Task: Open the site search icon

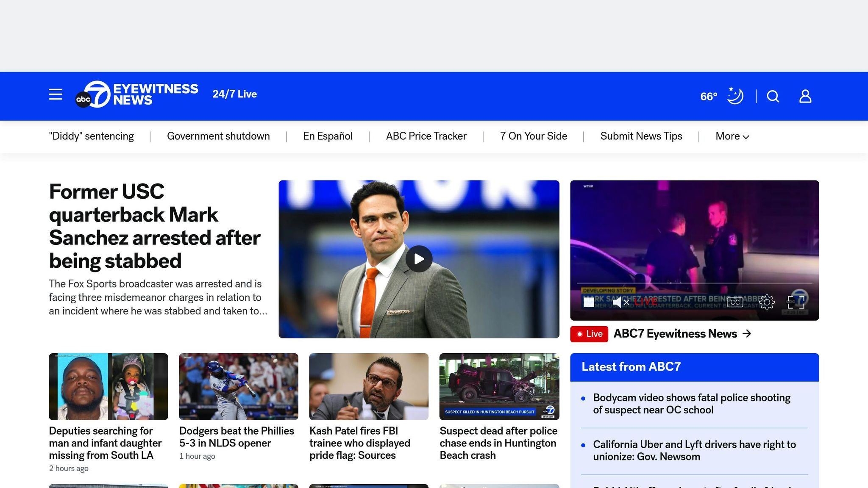Action: click(773, 97)
